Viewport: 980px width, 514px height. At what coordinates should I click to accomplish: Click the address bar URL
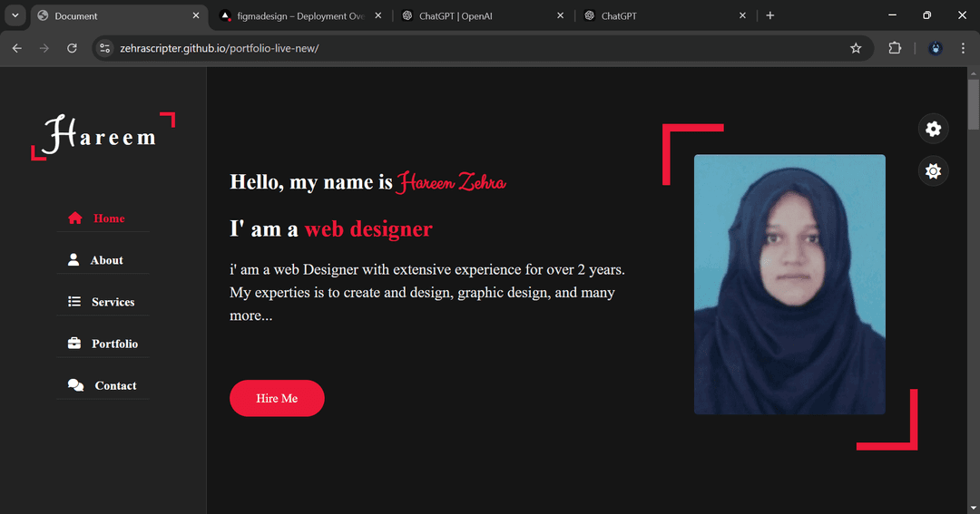(220, 48)
